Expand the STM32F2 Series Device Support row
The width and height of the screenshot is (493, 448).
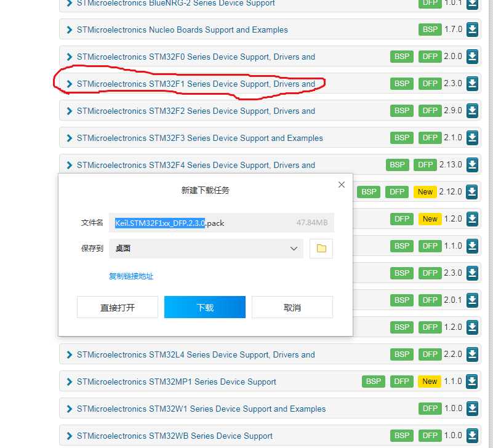click(70, 111)
